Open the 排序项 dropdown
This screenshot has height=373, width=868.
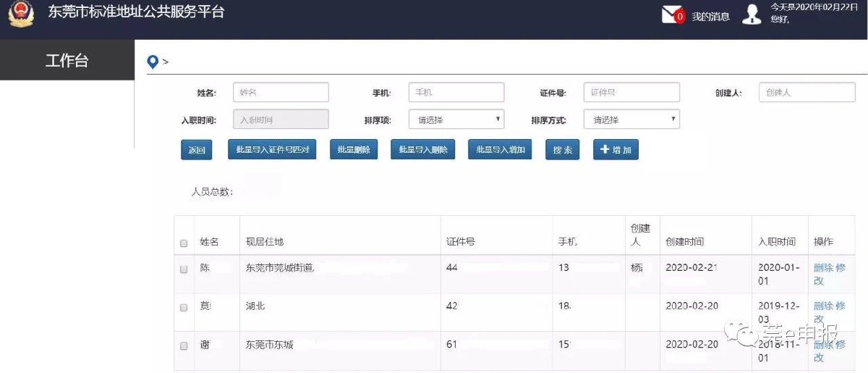456,120
